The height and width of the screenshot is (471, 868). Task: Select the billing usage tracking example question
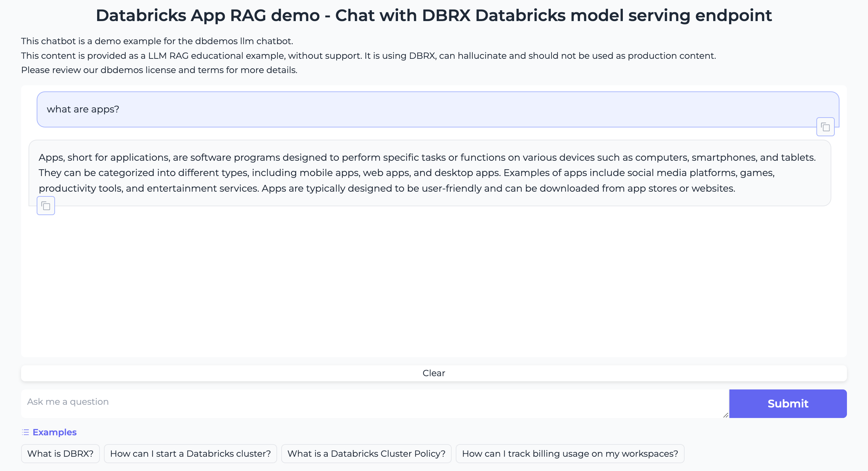point(570,454)
